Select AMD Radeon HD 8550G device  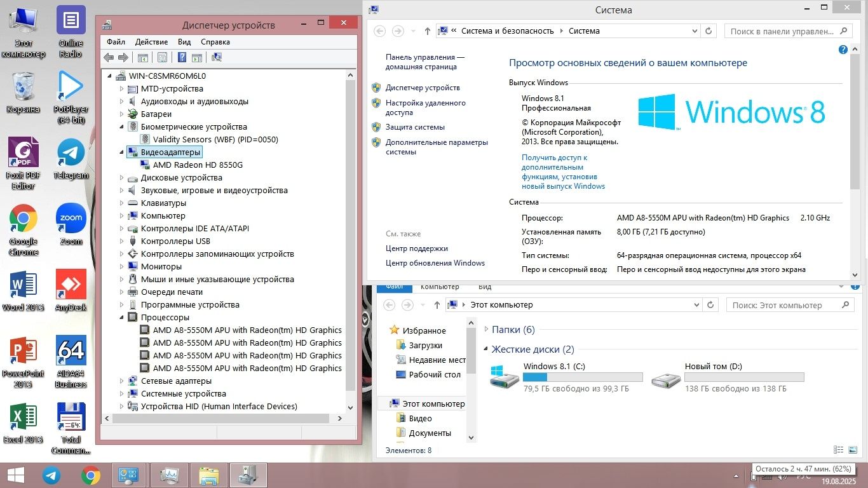pyautogui.click(x=198, y=165)
